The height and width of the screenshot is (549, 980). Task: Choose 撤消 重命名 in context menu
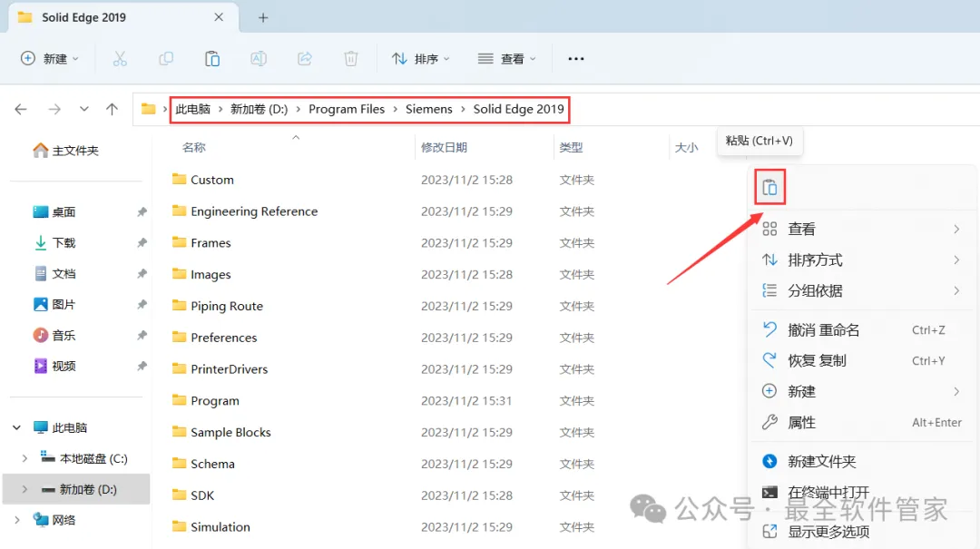(x=861, y=330)
